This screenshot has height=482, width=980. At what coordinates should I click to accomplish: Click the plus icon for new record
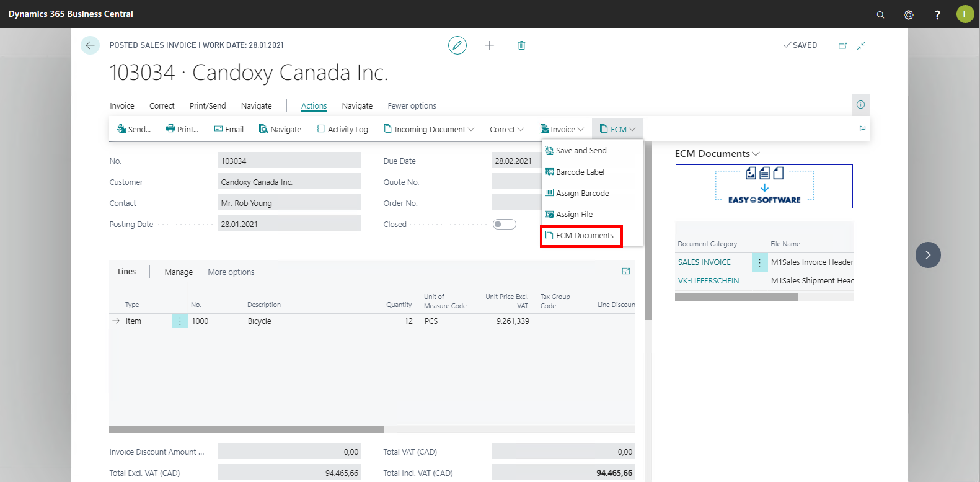[490, 45]
